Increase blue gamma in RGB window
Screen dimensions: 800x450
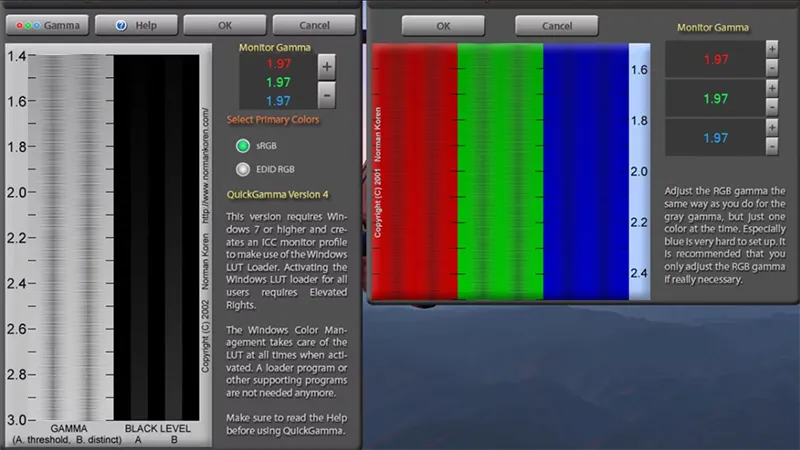tap(772, 128)
